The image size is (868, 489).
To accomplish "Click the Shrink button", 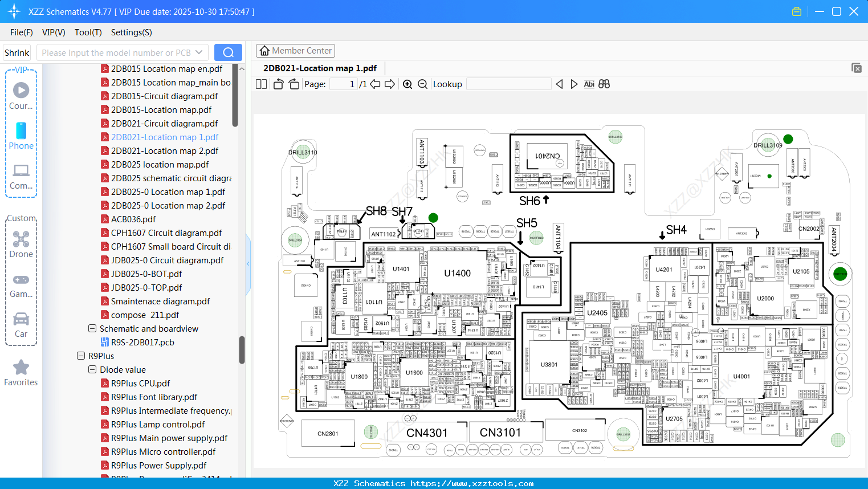I will pyautogui.click(x=17, y=52).
